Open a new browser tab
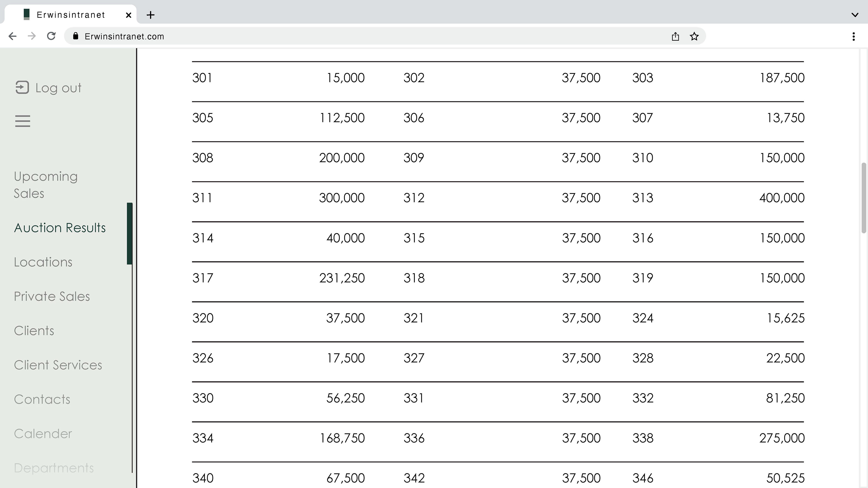The height and width of the screenshot is (488, 868). [151, 15]
